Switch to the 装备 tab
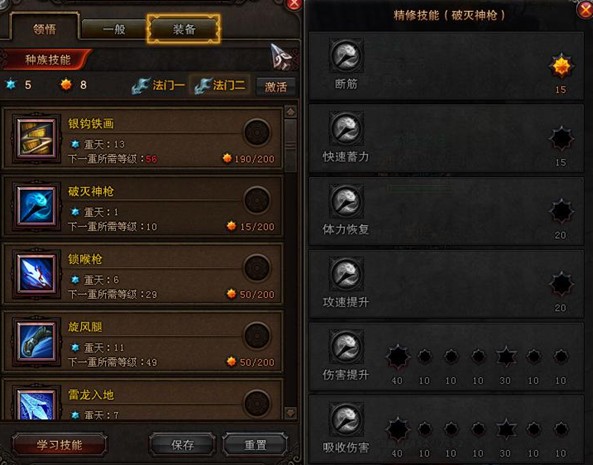 pos(184,29)
